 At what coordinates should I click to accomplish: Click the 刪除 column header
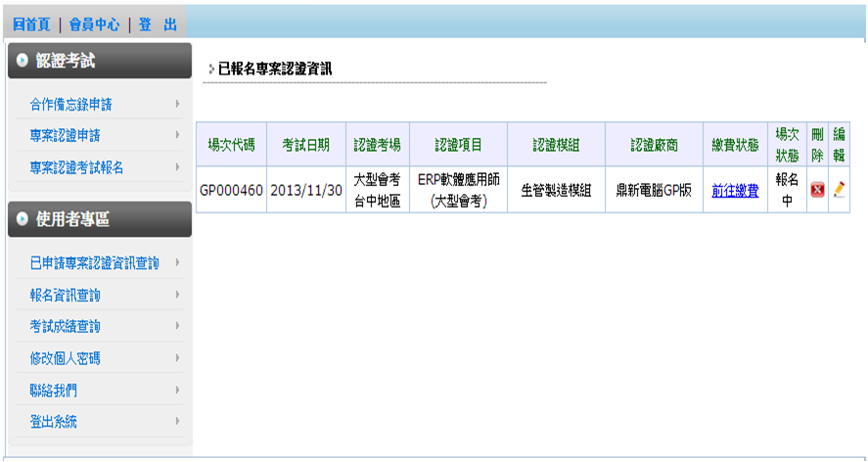pyautogui.click(x=818, y=145)
